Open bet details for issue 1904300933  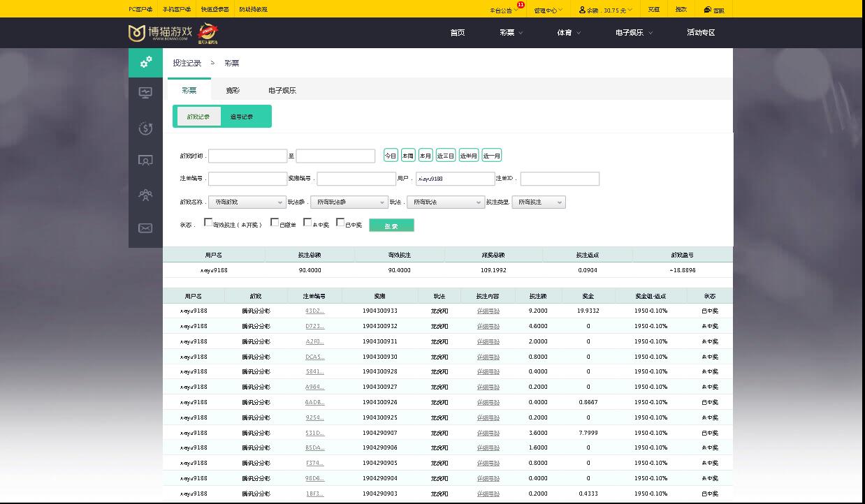[488, 311]
